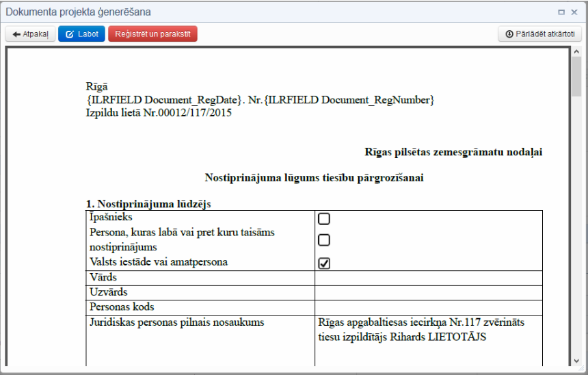Screen dimensions: 588x375
Task: Click the 'Izpildu lietā Nr.00012/117/2015' line
Action: tap(159, 113)
